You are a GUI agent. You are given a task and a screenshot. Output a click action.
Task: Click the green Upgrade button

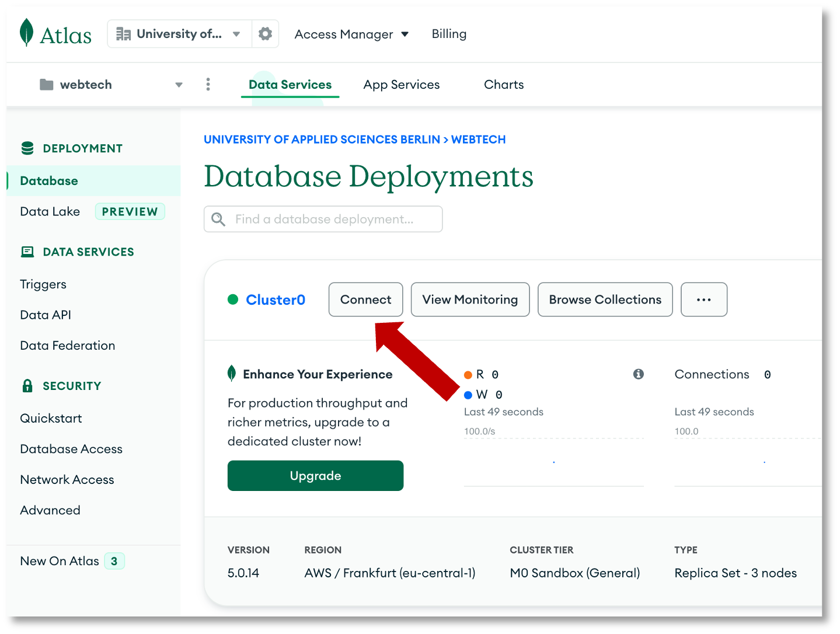click(x=315, y=476)
